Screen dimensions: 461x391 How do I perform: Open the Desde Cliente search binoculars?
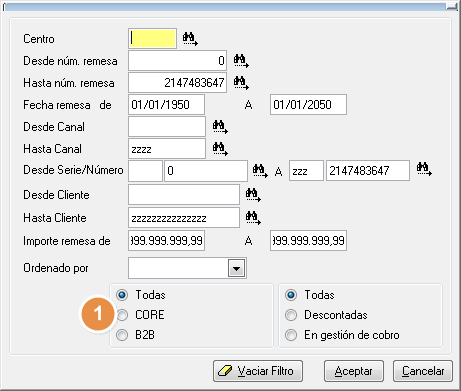[253, 195]
